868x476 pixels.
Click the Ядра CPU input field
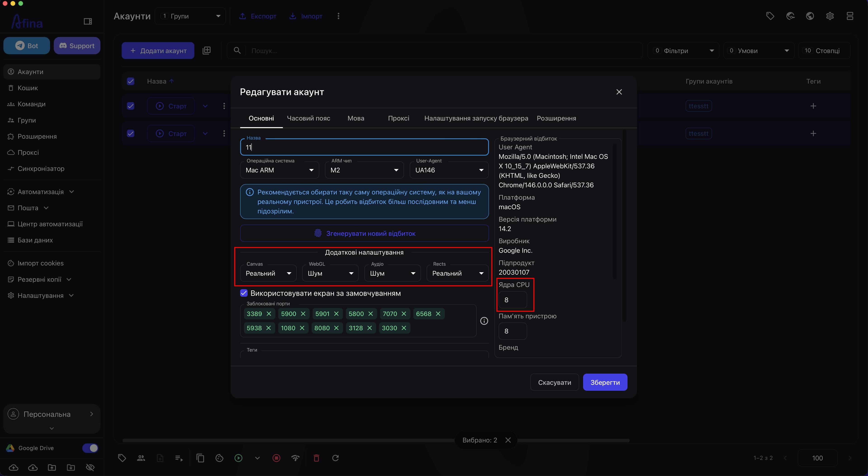point(512,300)
